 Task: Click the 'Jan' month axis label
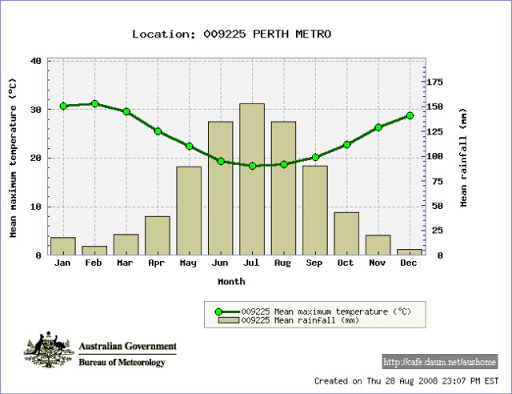click(62, 263)
